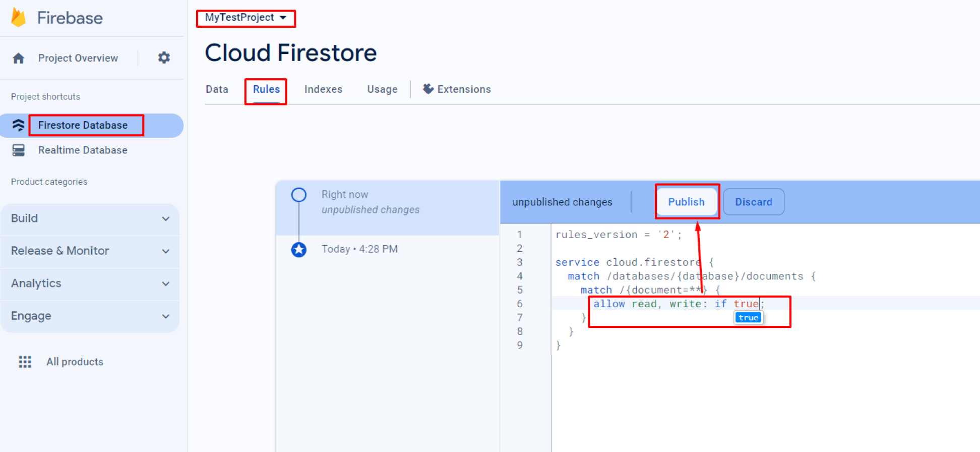Viewport: 980px width, 452px height.
Task: Expand the Release & Monitor category
Action: (x=90, y=251)
